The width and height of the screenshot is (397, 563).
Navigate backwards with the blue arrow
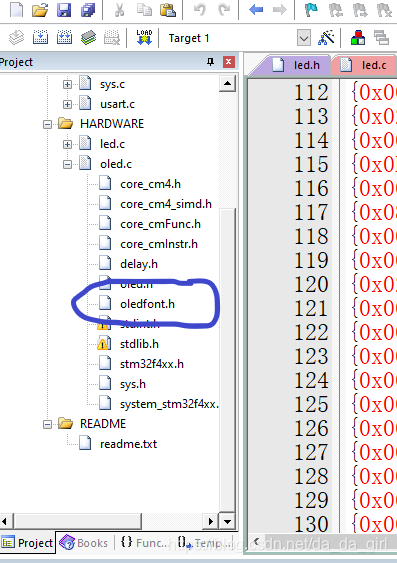coord(256,9)
